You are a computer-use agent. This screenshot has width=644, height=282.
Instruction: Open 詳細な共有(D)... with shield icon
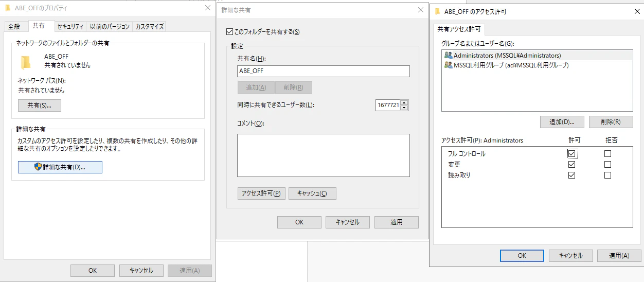click(x=60, y=167)
